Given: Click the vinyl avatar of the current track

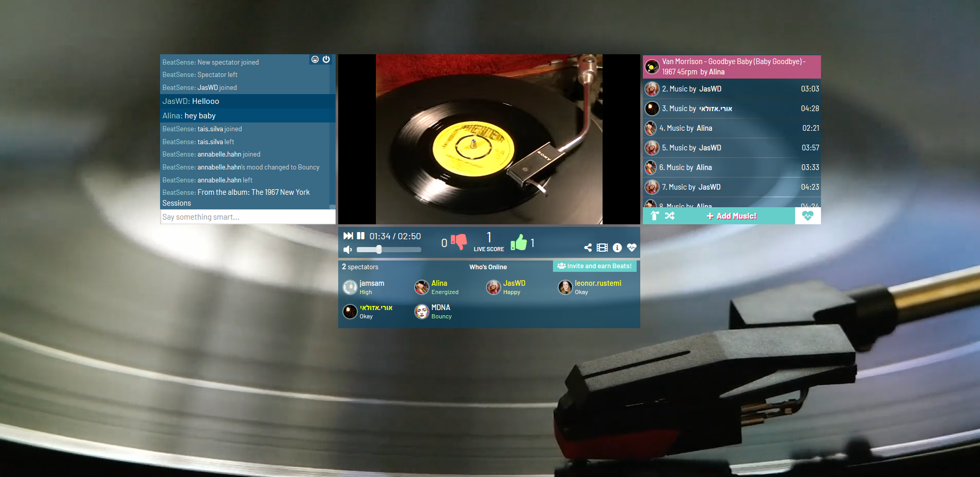Looking at the screenshot, I should point(652,67).
